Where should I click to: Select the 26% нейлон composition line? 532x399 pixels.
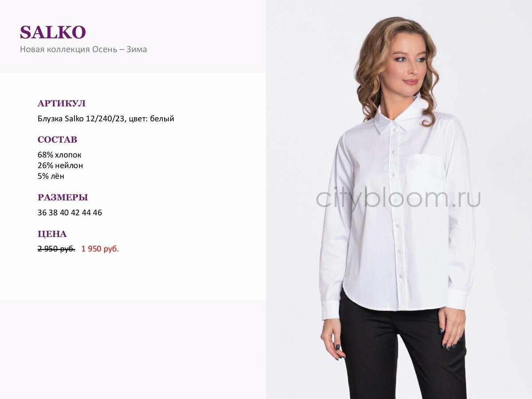tap(60, 165)
